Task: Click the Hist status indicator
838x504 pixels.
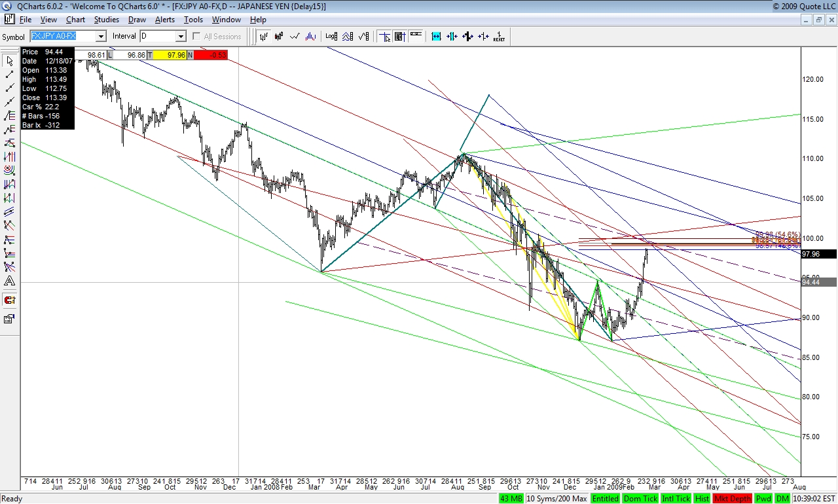Action: (x=702, y=499)
